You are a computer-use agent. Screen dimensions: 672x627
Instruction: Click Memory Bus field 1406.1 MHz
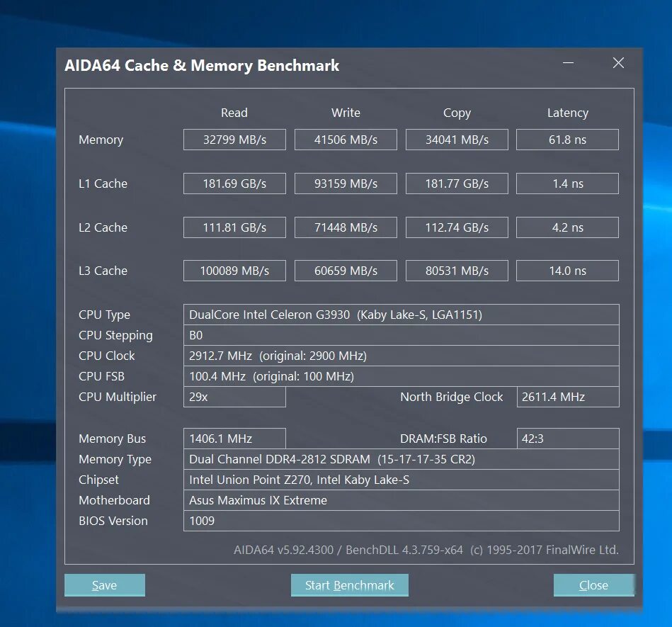(x=234, y=439)
